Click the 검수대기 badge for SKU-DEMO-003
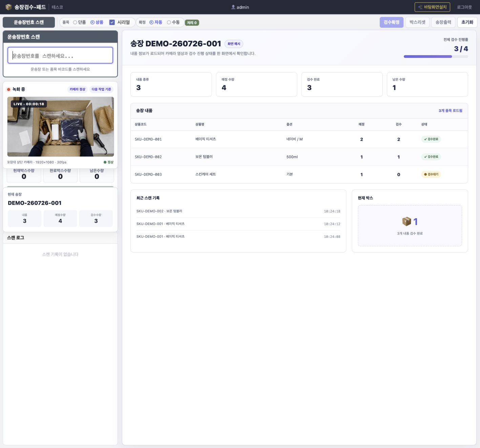The width and height of the screenshot is (480, 448). [x=431, y=174]
